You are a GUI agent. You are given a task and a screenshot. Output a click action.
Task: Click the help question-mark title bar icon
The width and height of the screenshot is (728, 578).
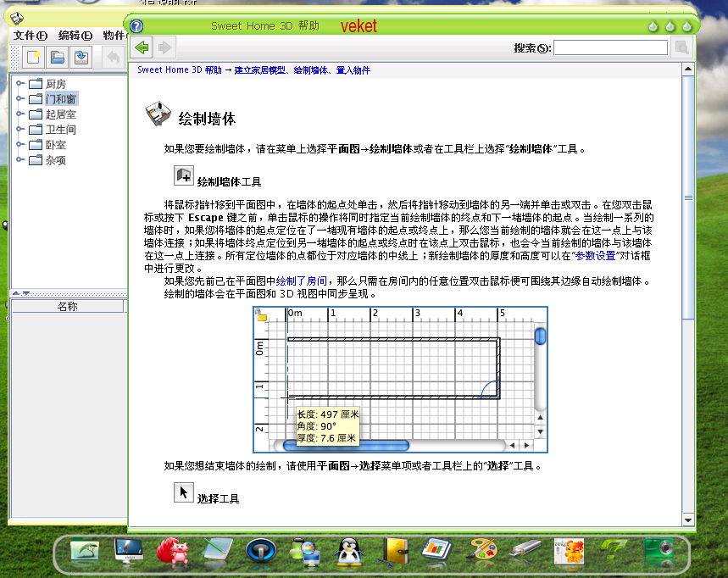click(136, 26)
